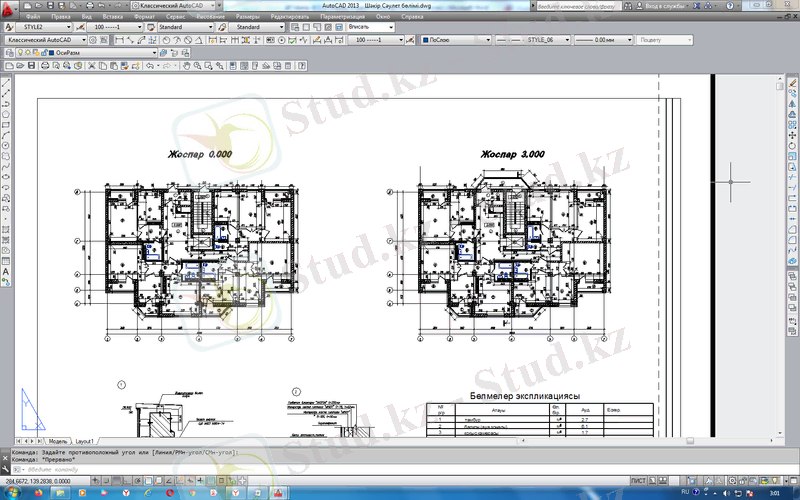Click the Zoom Window icon in Standard toolbar

pos(208,66)
